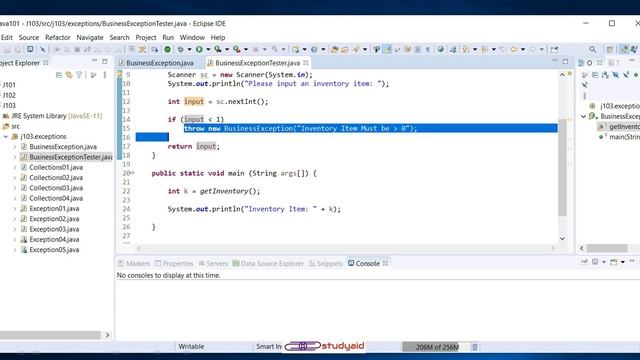Click the Back navigation arrow icon

point(514,49)
